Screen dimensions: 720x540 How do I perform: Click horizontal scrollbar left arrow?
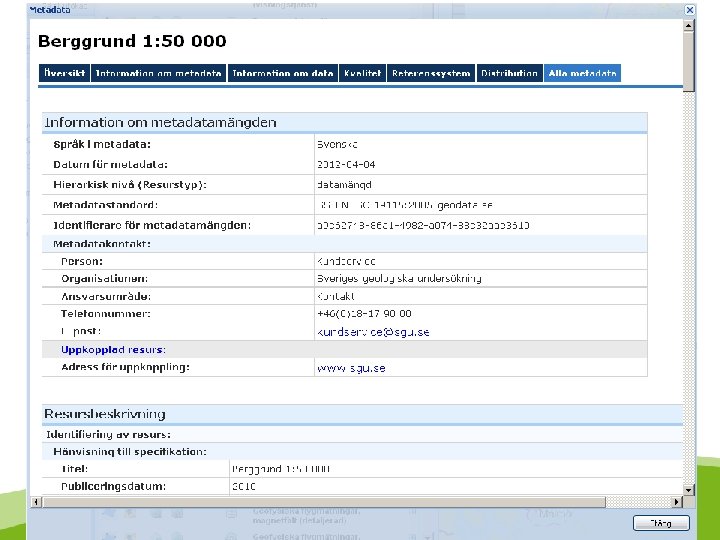[36, 502]
